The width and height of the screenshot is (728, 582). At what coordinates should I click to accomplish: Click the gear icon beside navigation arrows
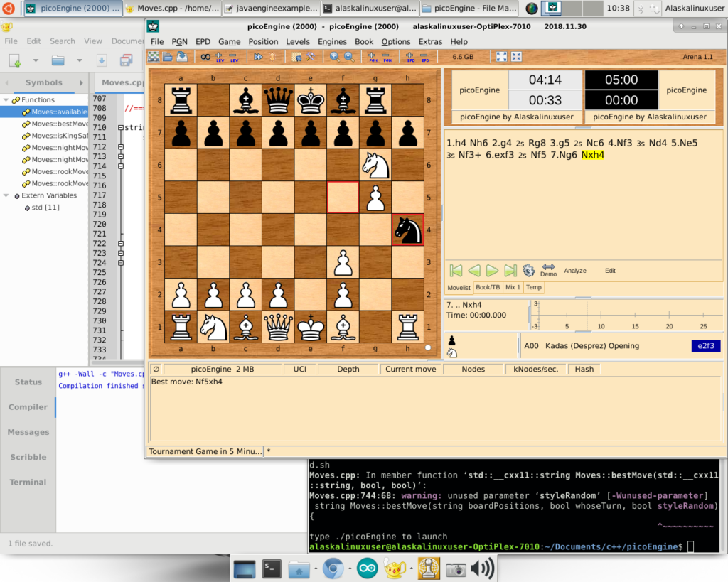click(x=528, y=271)
